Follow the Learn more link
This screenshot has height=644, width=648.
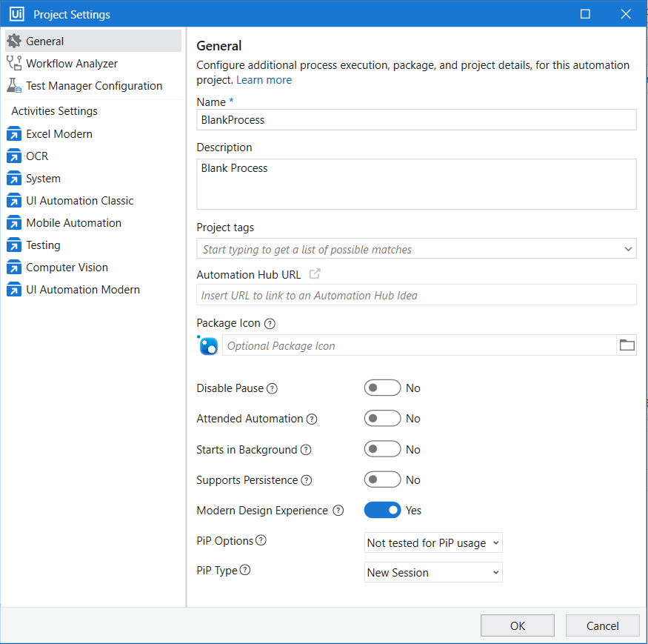(264, 80)
